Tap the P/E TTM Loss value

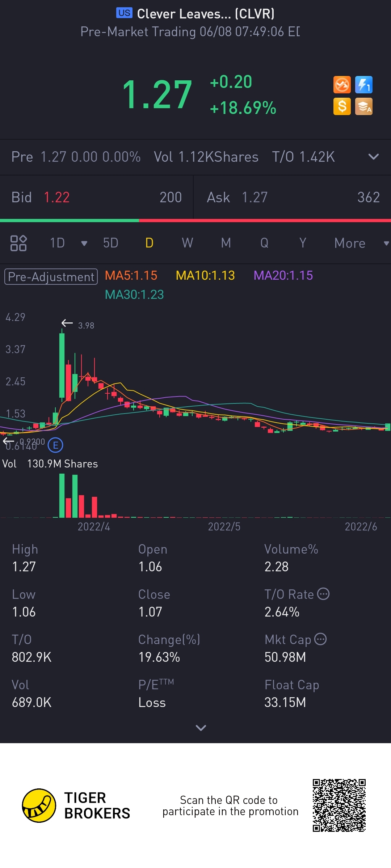click(x=152, y=702)
